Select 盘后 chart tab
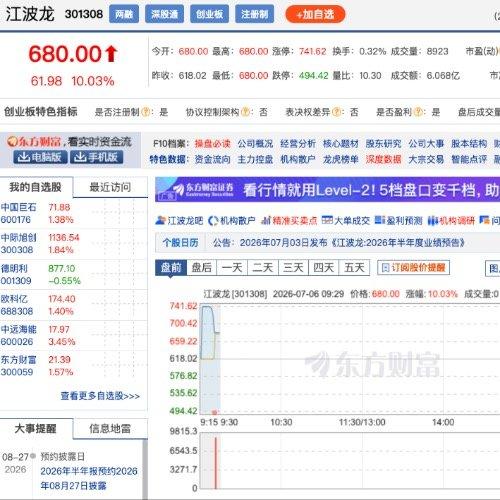 [202, 267]
